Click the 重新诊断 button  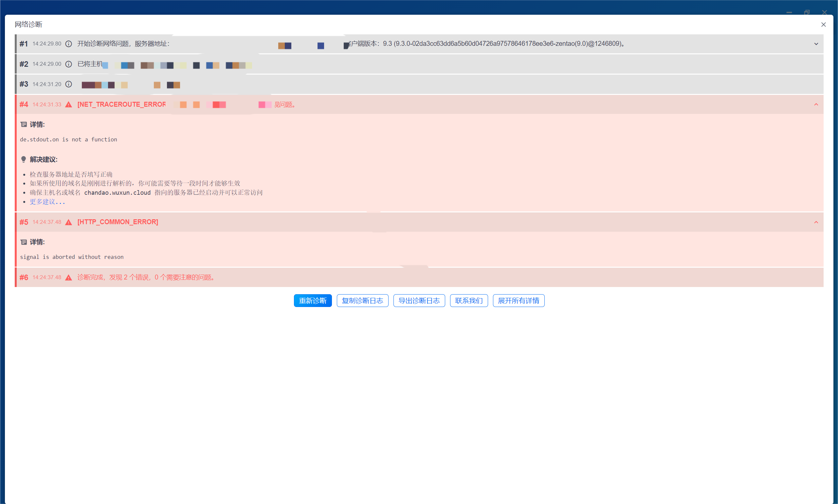[313, 300]
